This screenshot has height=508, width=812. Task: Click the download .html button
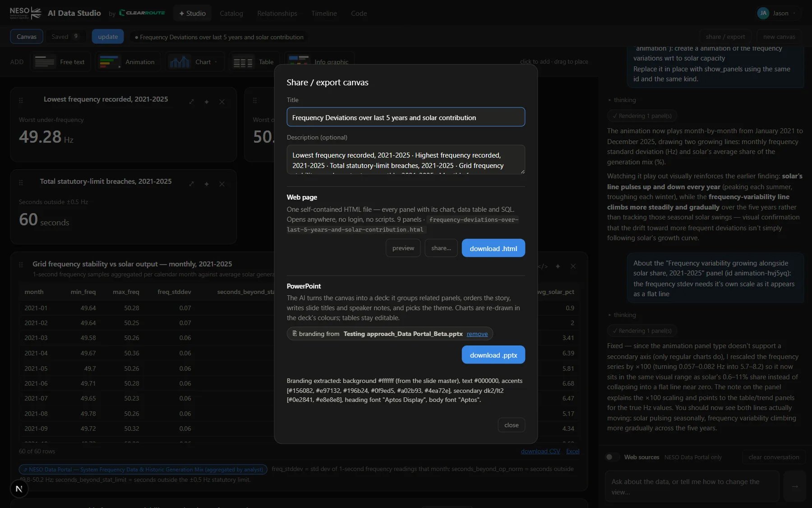point(494,248)
